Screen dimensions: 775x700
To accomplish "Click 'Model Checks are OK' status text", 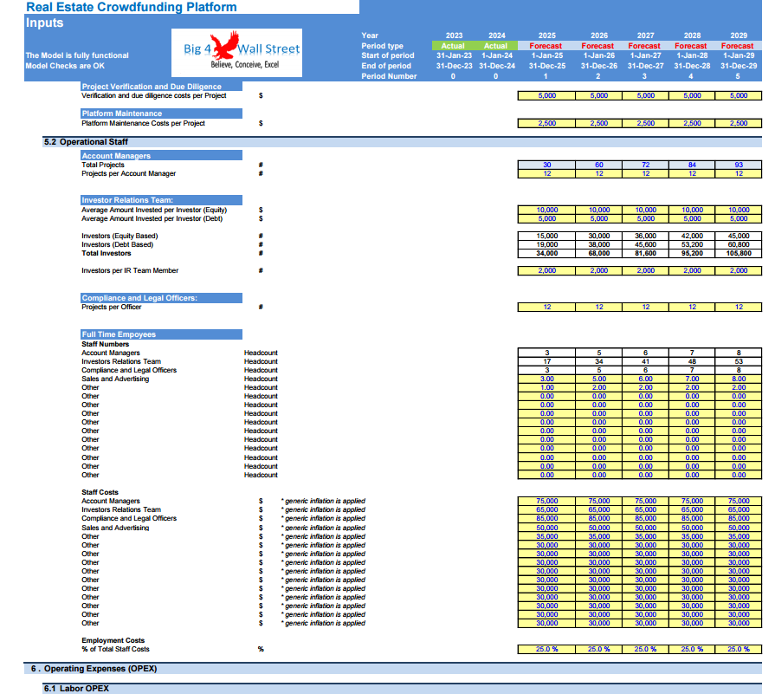I will tap(65, 66).
